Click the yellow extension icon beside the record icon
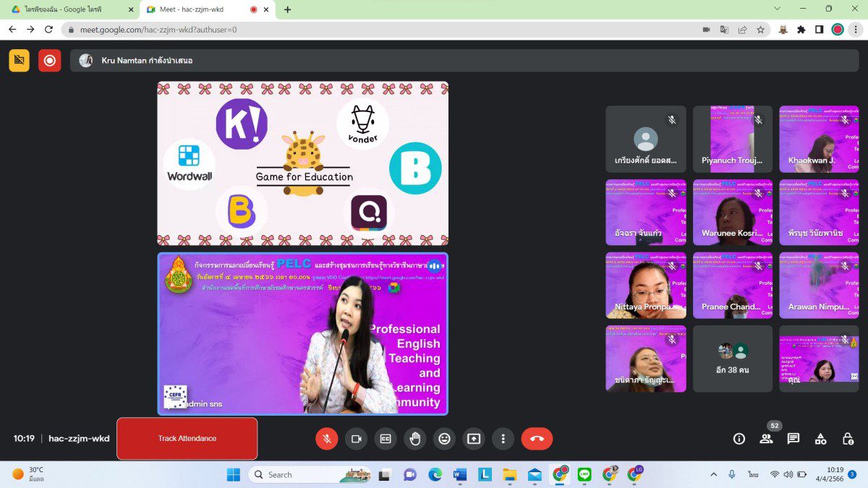This screenshot has width=868, height=488. 20,60
